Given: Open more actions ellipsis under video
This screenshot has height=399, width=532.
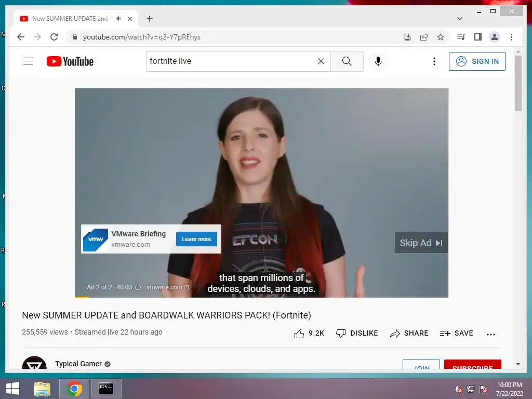Looking at the screenshot, I should 490,334.
